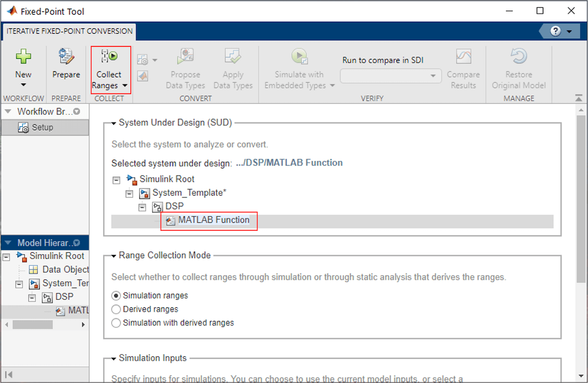
Task: Collapse the System Under Design section
Action: tap(113, 123)
